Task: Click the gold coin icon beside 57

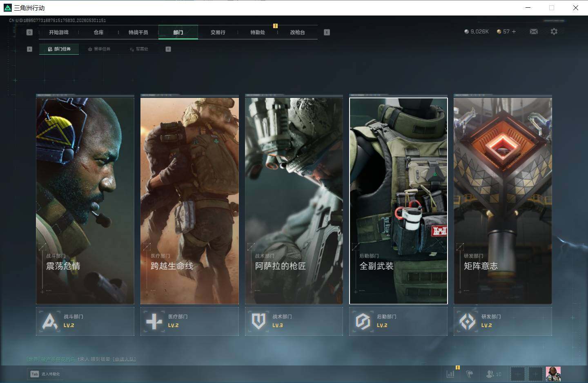Action: coord(499,31)
